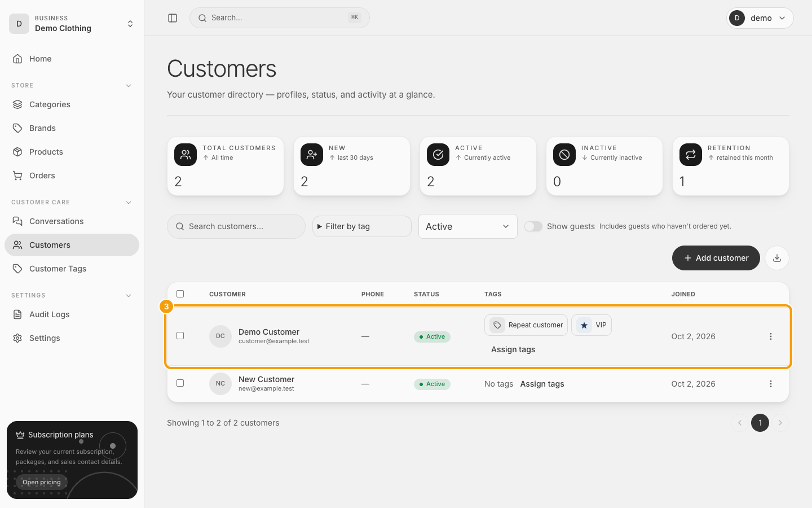Open row actions for Demo Customer
The height and width of the screenshot is (508, 812).
771,336
